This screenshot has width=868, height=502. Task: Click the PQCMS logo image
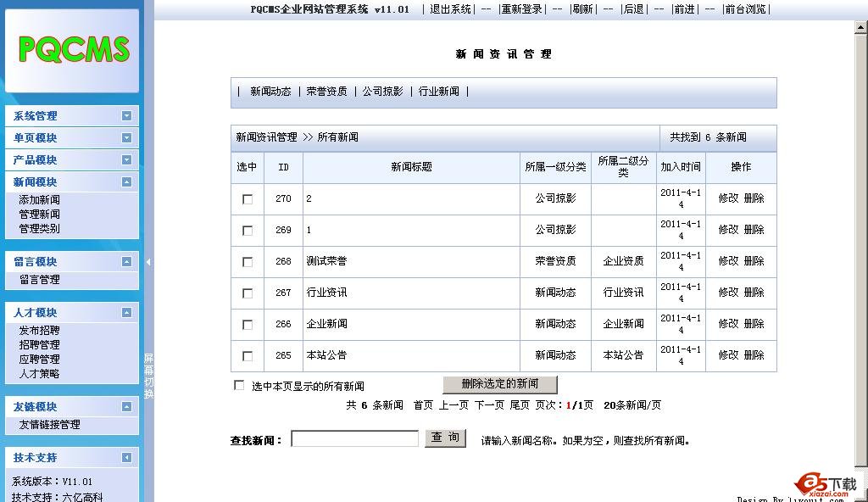73,49
